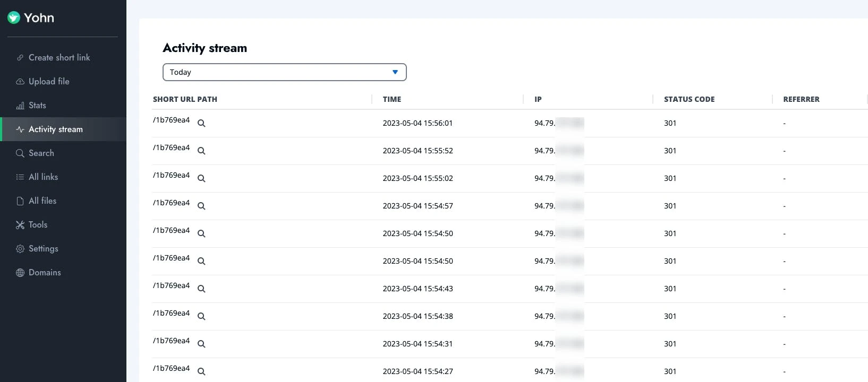Open Tools menu item

coord(63,225)
